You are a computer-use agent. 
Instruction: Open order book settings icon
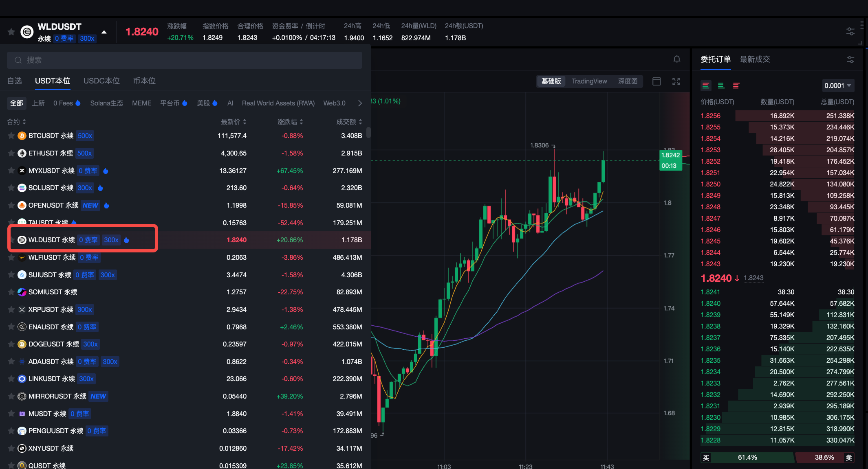[850, 59]
